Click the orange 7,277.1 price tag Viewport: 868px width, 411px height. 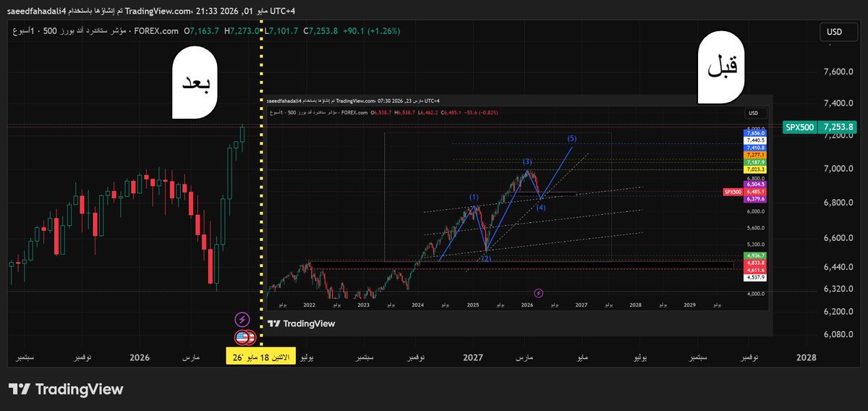(755, 155)
